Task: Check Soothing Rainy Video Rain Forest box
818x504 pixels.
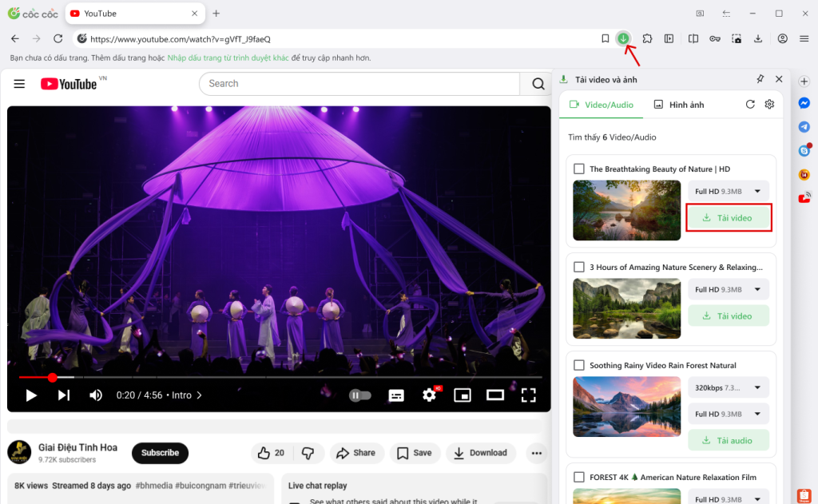Action: click(578, 365)
